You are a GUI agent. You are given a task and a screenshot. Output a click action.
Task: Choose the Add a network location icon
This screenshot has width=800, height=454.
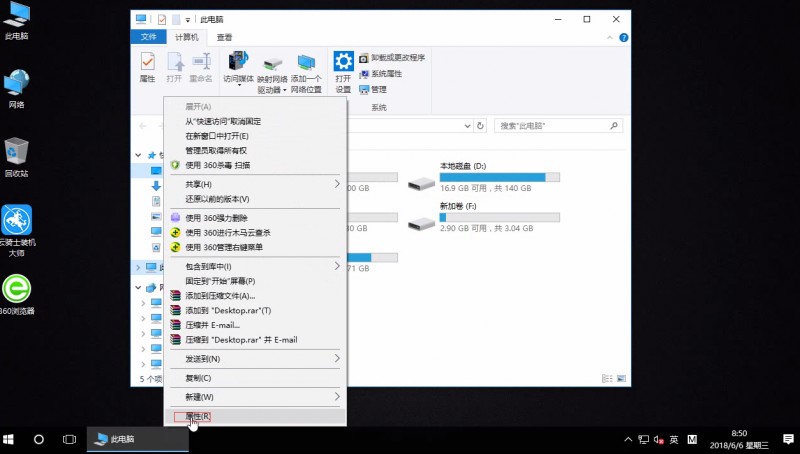tap(306, 74)
